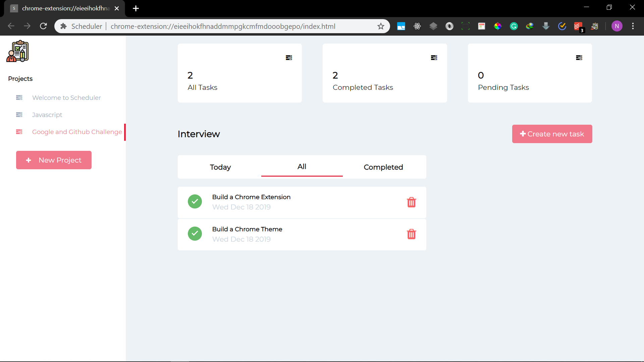Screen dimensions: 644x362
Task: Click the star/bookmark icon in the address bar
Action: pos(381,25)
